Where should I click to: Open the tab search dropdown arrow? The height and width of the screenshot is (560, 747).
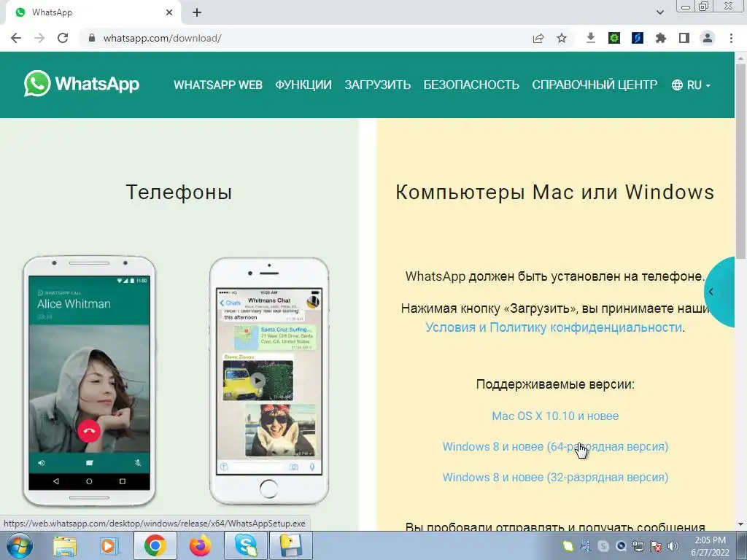pos(659,12)
